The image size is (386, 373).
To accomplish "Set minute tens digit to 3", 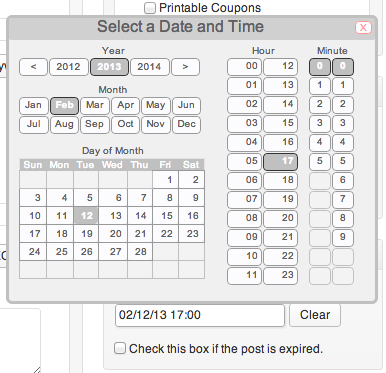I will coord(320,124).
